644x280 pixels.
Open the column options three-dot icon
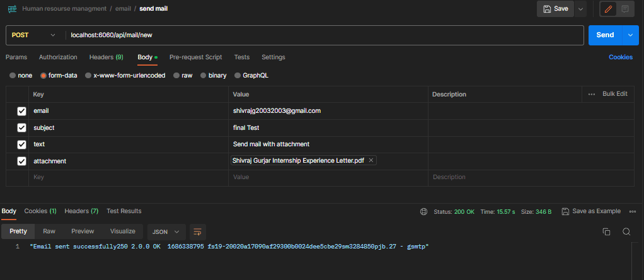[x=591, y=94]
